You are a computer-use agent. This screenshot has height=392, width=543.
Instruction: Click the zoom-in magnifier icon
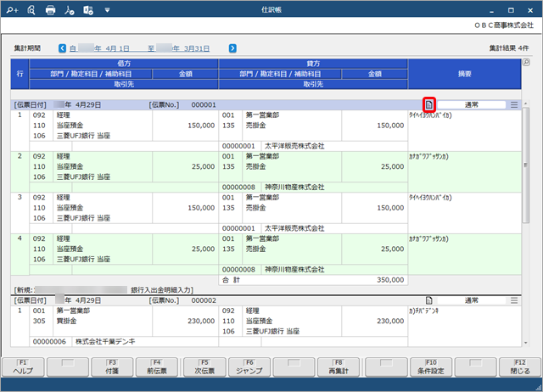click(12, 10)
